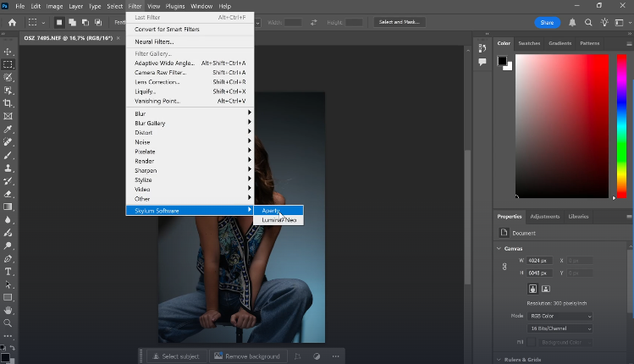Switch to the Swatches tab
Viewport: 634px width, 364px height.
coord(529,43)
